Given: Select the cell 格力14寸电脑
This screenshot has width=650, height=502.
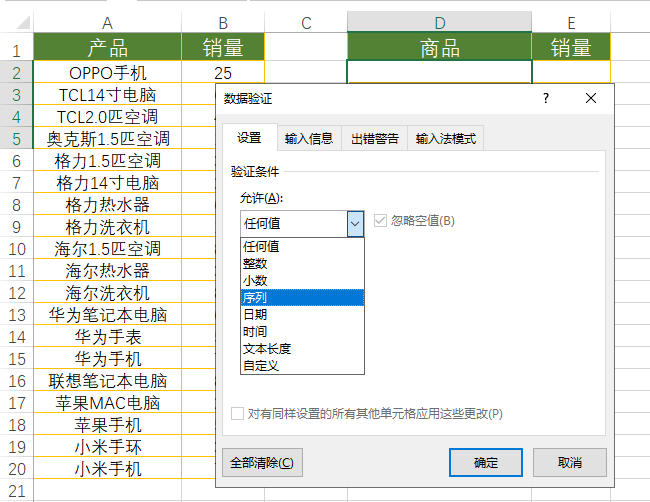Looking at the screenshot, I should pos(107,182).
